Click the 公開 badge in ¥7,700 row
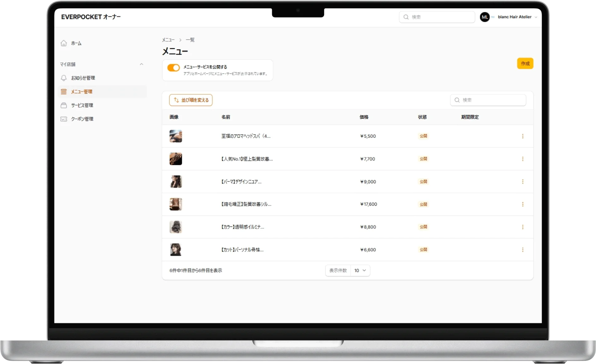Image resolution: width=596 pixels, height=364 pixels. pos(423,159)
